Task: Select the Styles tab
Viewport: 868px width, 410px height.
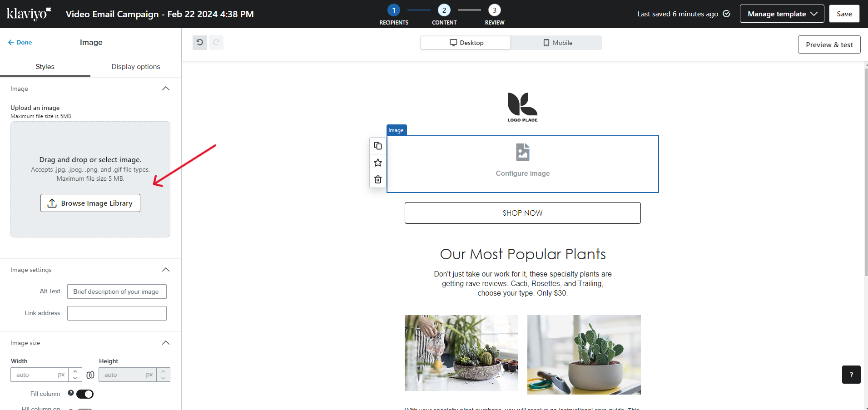Action: [x=45, y=67]
